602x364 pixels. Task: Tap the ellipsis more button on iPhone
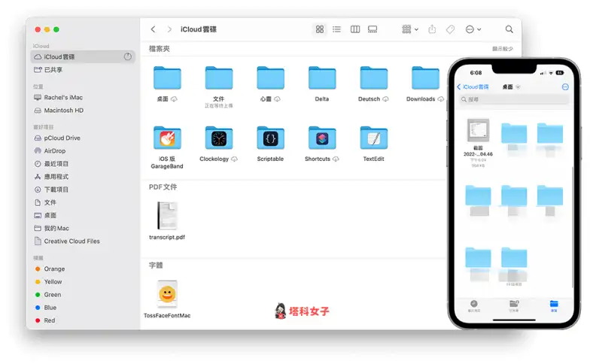[565, 87]
